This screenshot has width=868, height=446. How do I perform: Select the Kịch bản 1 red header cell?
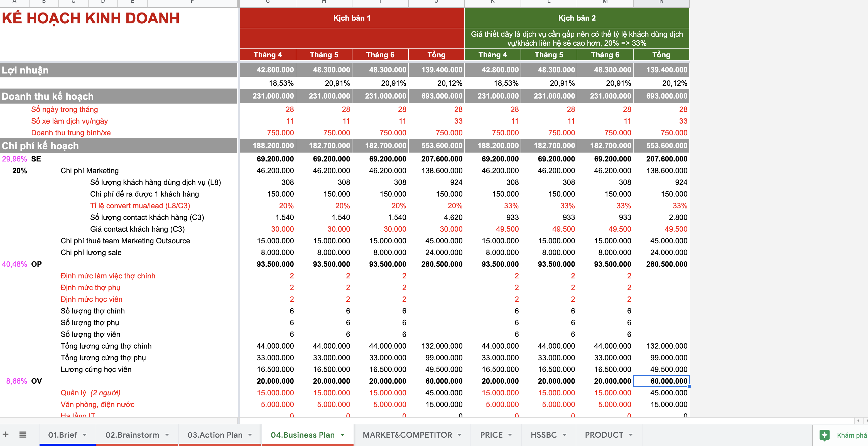point(352,18)
